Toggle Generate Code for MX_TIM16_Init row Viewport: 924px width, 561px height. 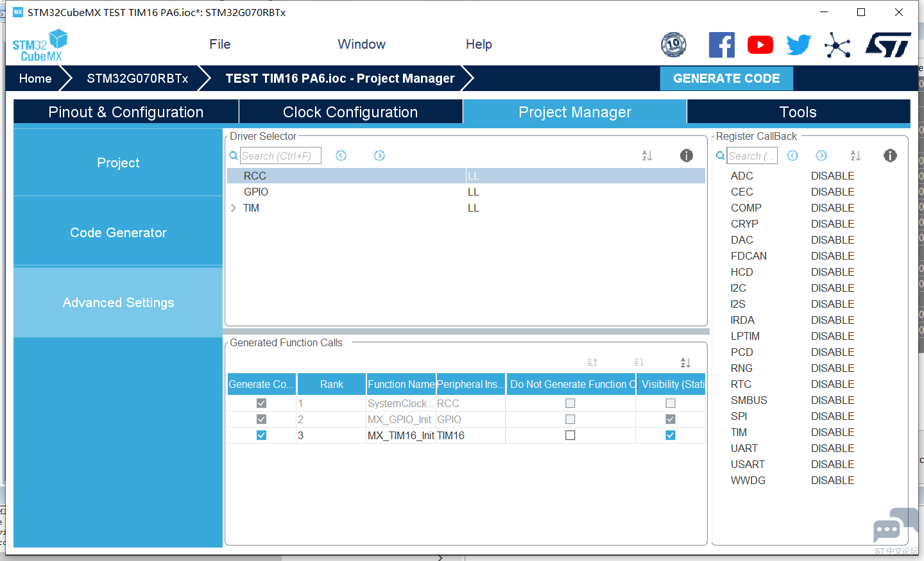tap(261, 435)
